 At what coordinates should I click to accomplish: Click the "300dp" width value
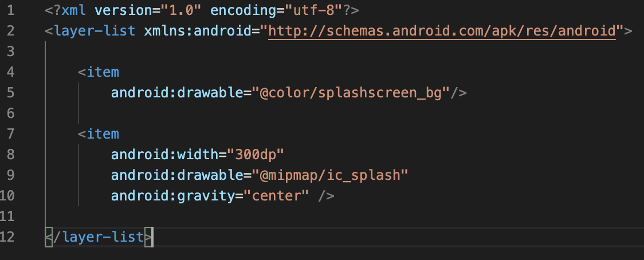point(256,155)
